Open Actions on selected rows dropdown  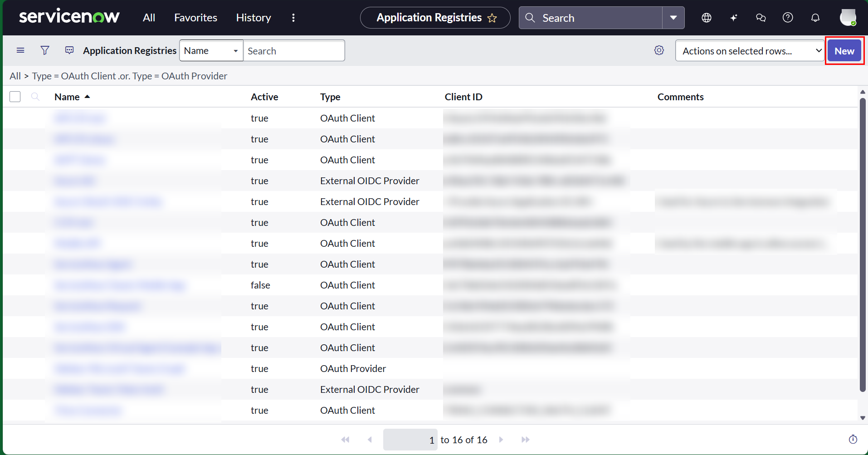tap(750, 50)
